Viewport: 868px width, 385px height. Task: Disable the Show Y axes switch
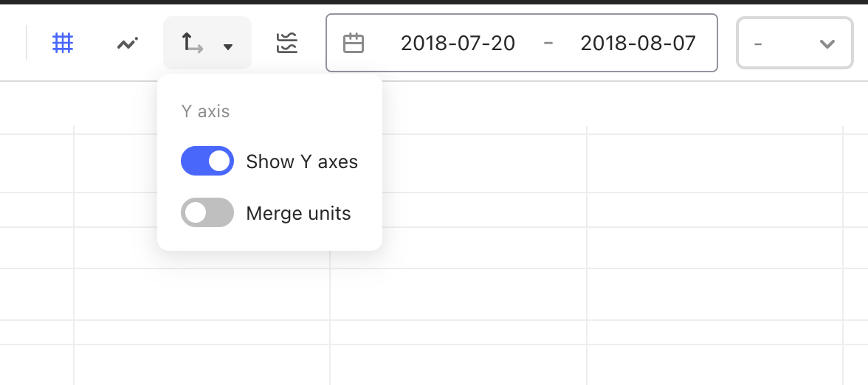[x=207, y=161]
